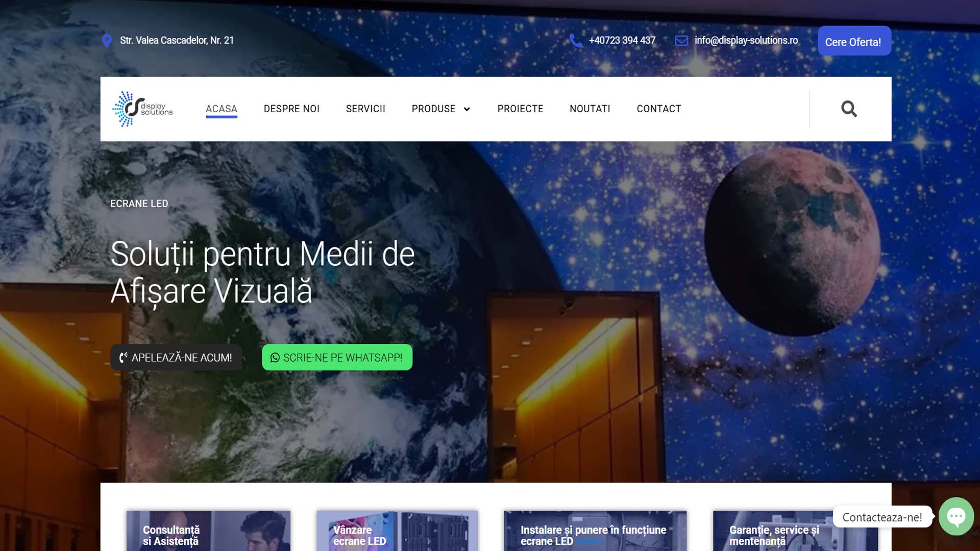Image resolution: width=980 pixels, height=551 pixels.
Task: Click the info@display-solutions.ro email link
Action: (746, 40)
